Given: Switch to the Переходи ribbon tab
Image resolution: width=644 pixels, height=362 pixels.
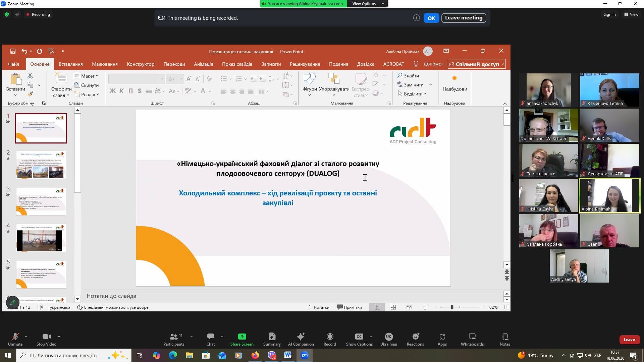Looking at the screenshot, I should tap(174, 64).
